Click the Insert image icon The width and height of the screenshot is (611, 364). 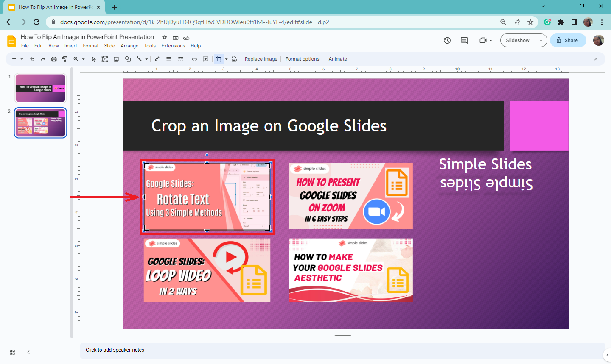[116, 59]
